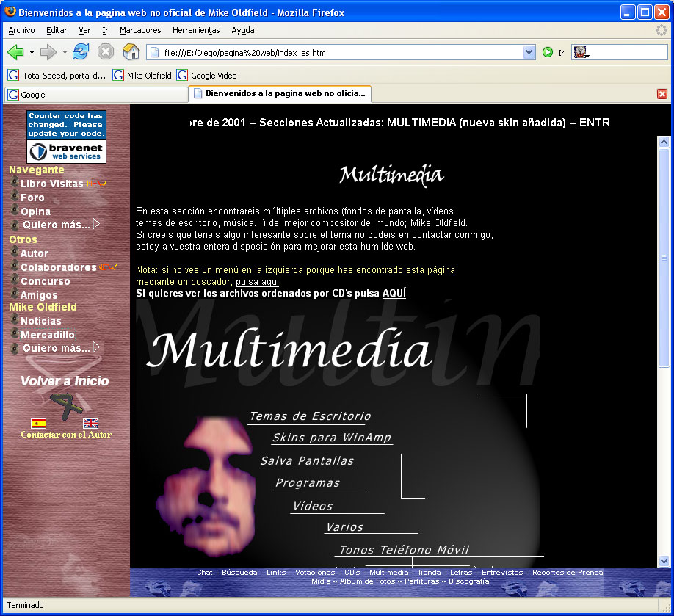Image resolution: width=674 pixels, height=616 pixels.
Task: Click the vertical scrollbar thumb
Action: (x=664, y=258)
